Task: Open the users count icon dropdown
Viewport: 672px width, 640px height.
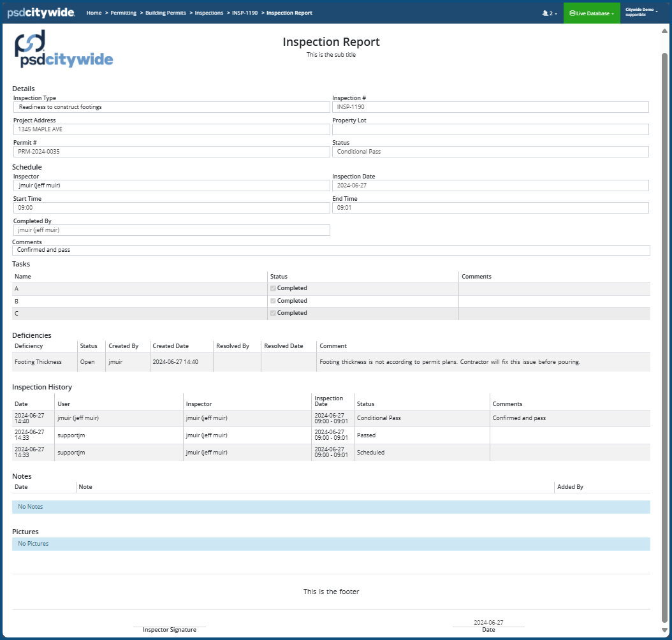Action: [550, 13]
